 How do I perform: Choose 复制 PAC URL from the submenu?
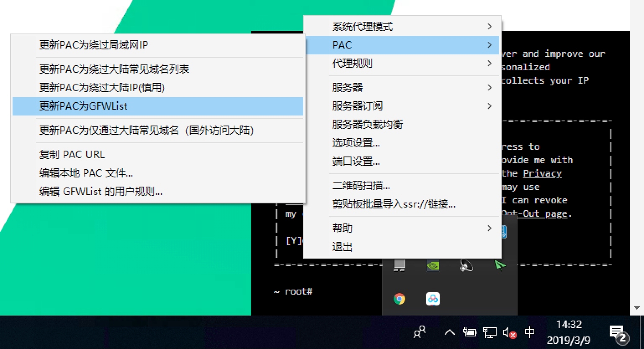point(72,154)
